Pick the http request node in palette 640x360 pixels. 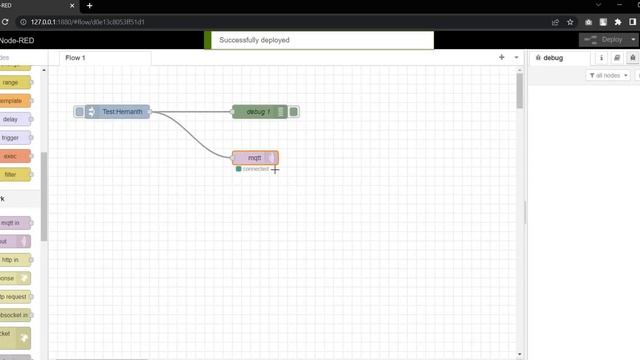[15, 296]
